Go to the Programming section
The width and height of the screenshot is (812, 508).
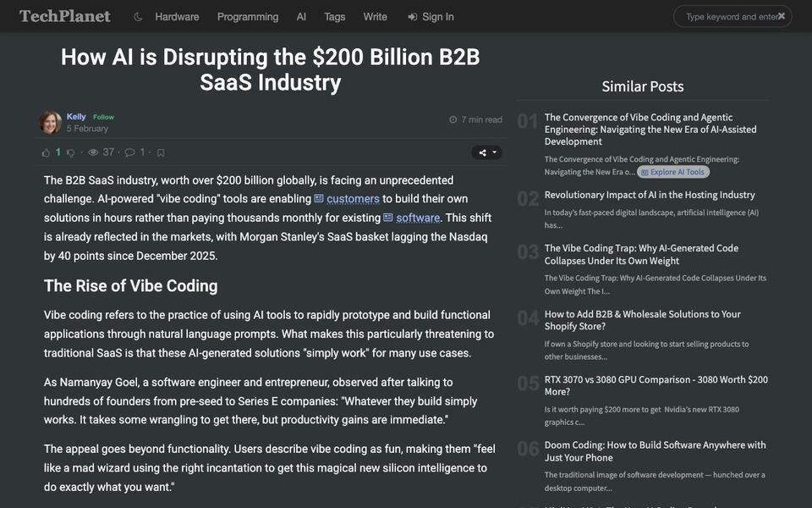tap(248, 17)
